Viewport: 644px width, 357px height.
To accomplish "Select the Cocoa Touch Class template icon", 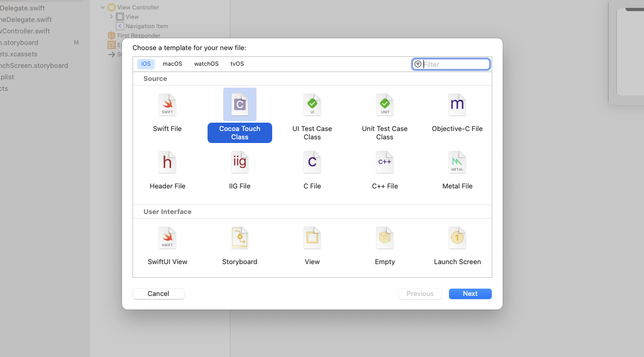I will coord(240,105).
